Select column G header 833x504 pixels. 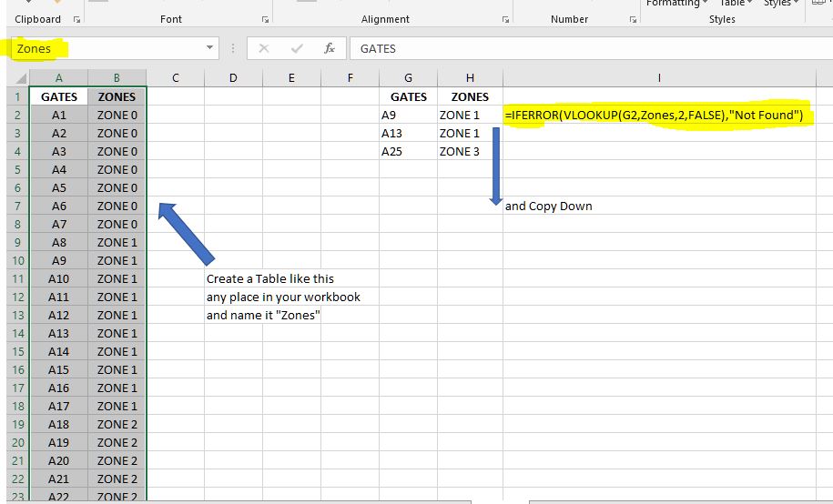[408, 78]
